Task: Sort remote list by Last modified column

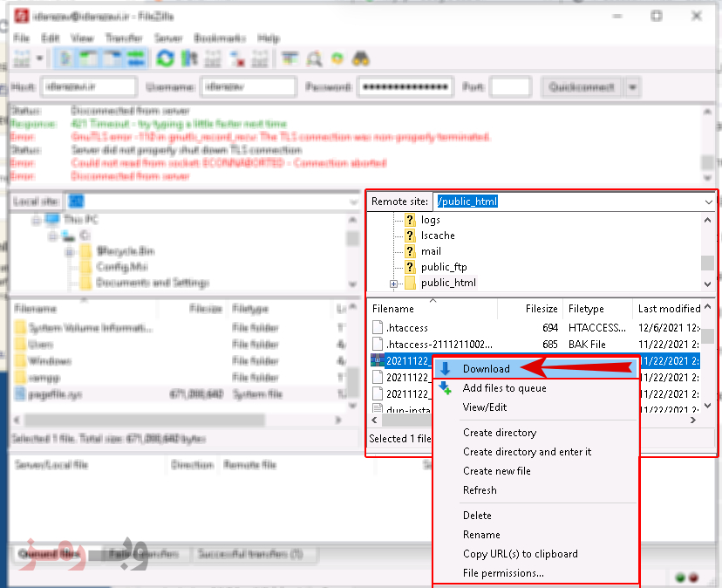Action: click(x=669, y=308)
